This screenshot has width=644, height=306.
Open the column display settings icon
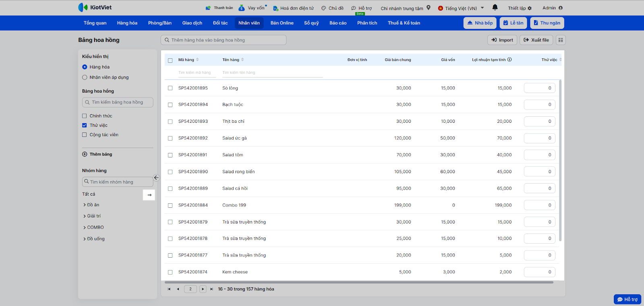(x=561, y=40)
